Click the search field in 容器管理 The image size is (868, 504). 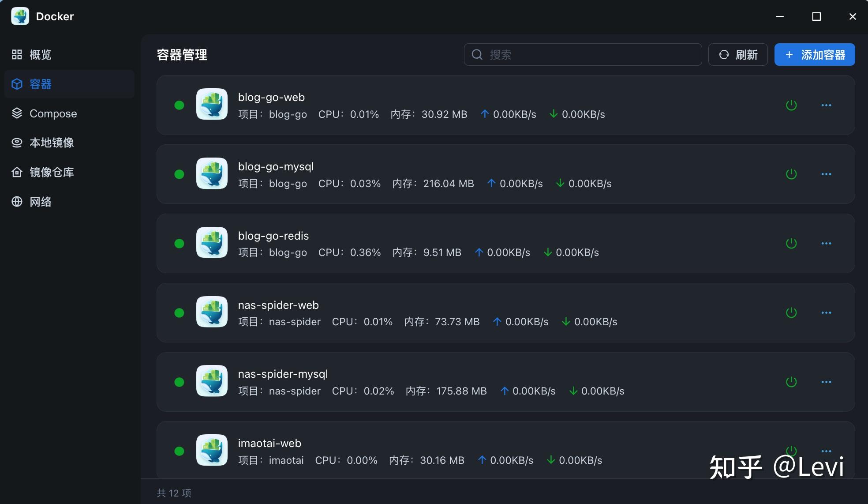[582, 55]
